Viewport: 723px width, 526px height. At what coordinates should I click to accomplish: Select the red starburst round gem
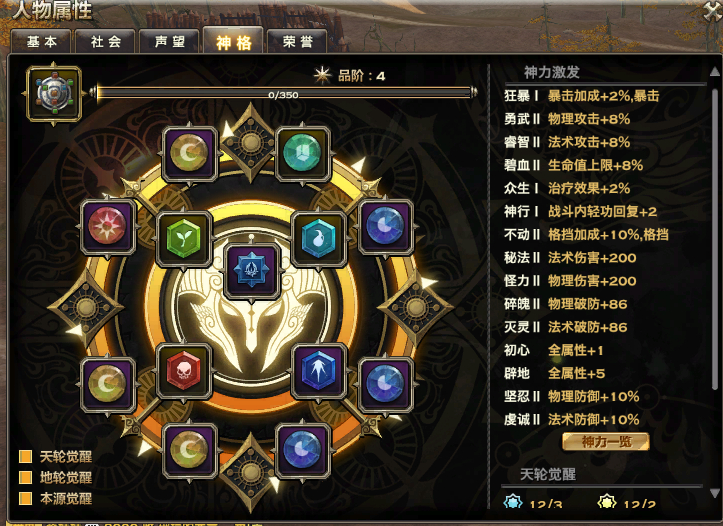[x=107, y=226]
